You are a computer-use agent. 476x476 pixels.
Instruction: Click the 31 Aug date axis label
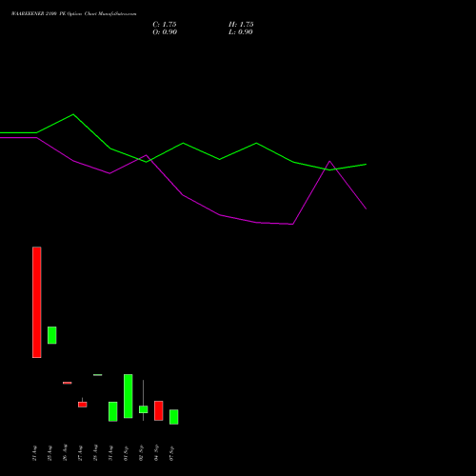pos(110,453)
